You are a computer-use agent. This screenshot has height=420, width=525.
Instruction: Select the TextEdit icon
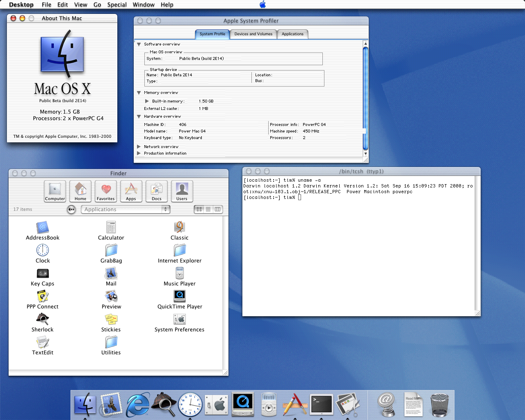(43, 342)
